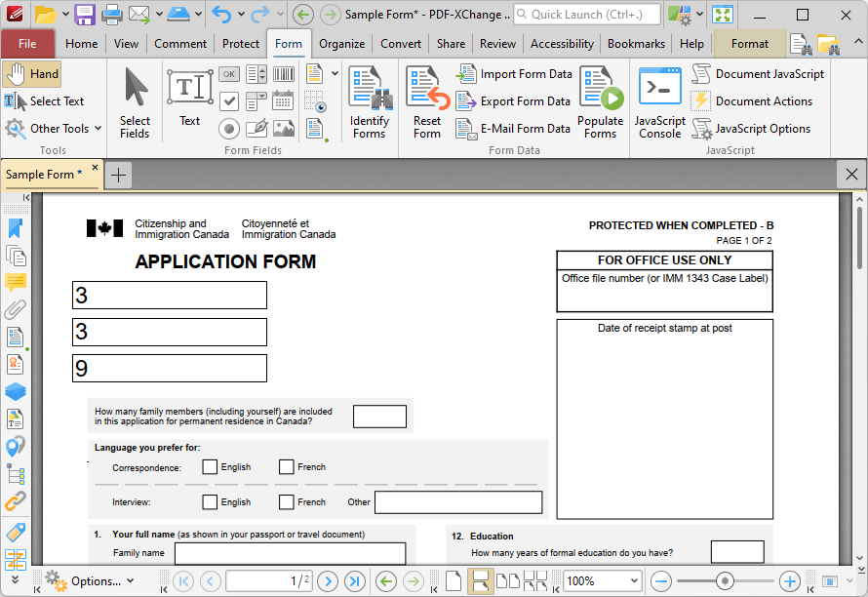Open the Comments panel in the sidebar

coord(15,283)
